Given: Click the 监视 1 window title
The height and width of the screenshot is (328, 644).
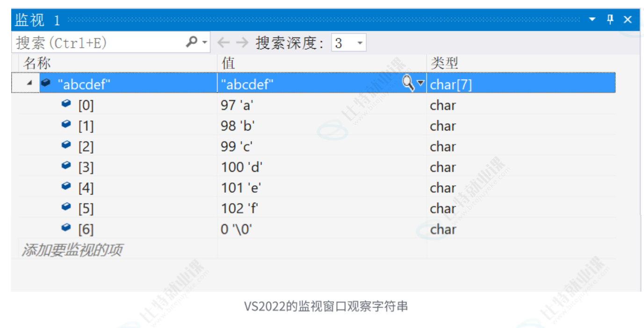Looking at the screenshot, I should coord(38,20).
